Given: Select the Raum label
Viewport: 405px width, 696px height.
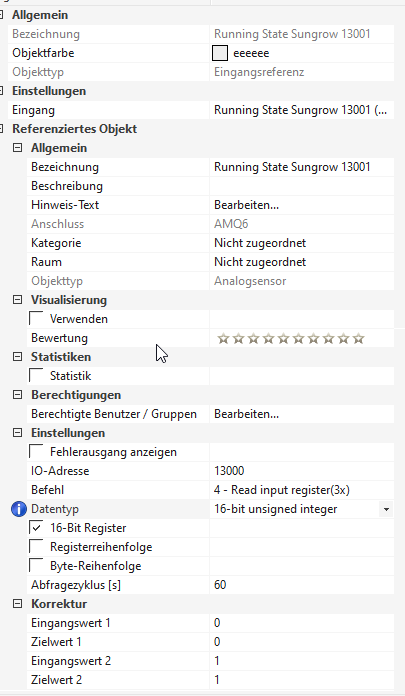Looking at the screenshot, I should [x=46, y=262].
